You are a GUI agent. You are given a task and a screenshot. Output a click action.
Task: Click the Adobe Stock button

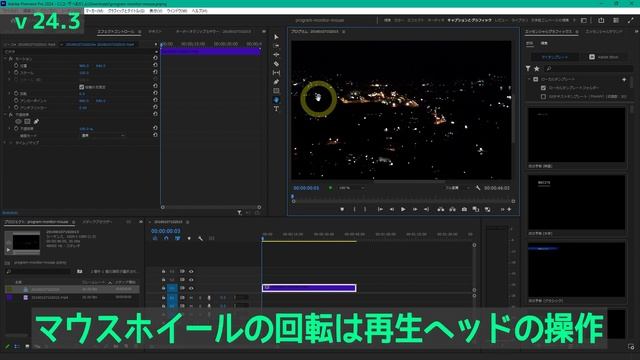coord(604,57)
